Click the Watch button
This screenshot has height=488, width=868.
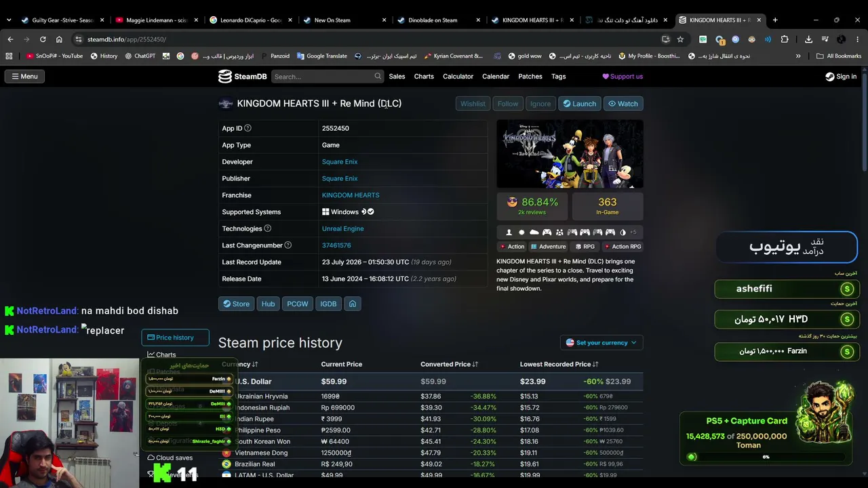click(x=623, y=104)
